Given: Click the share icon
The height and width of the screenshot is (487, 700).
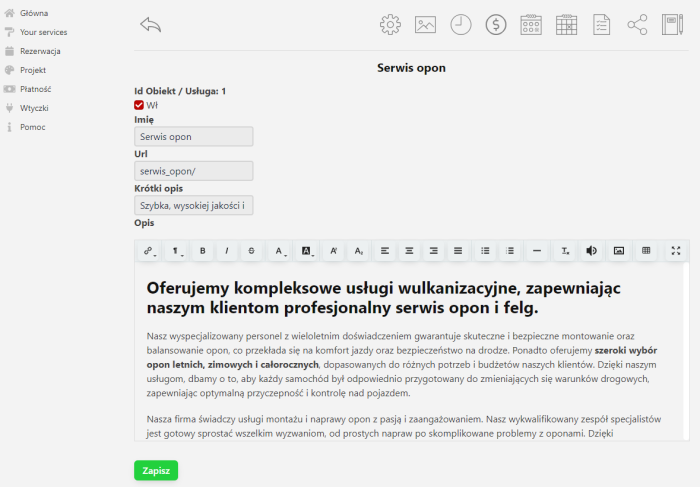Looking at the screenshot, I should (x=637, y=25).
